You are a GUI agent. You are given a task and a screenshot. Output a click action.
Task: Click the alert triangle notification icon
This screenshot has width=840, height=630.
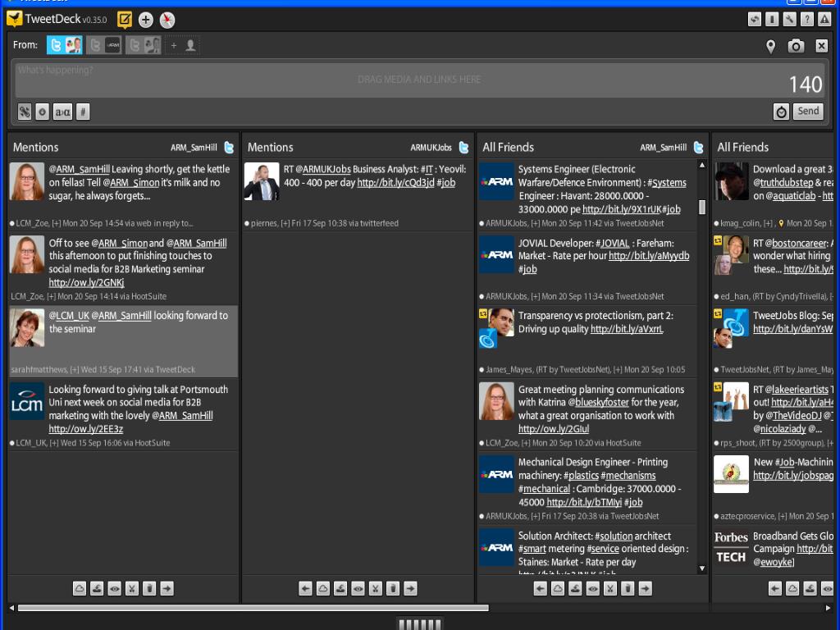[x=824, y=20]
